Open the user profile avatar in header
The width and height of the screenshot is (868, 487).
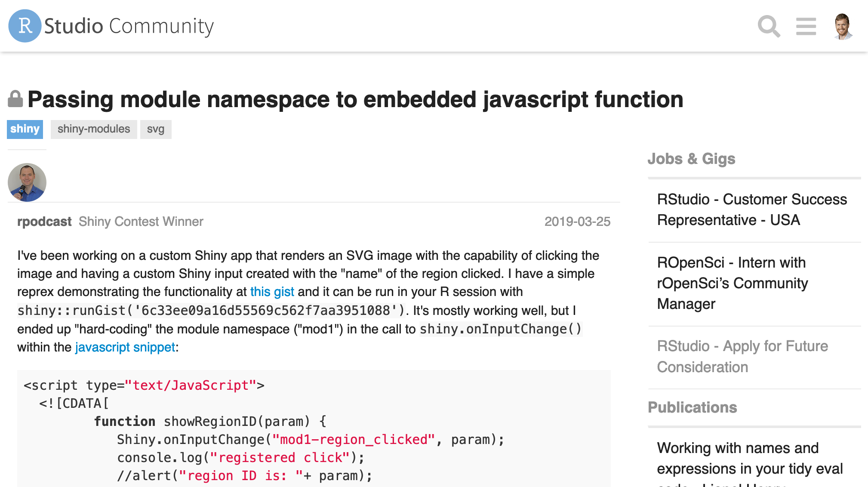coord(843,26)
